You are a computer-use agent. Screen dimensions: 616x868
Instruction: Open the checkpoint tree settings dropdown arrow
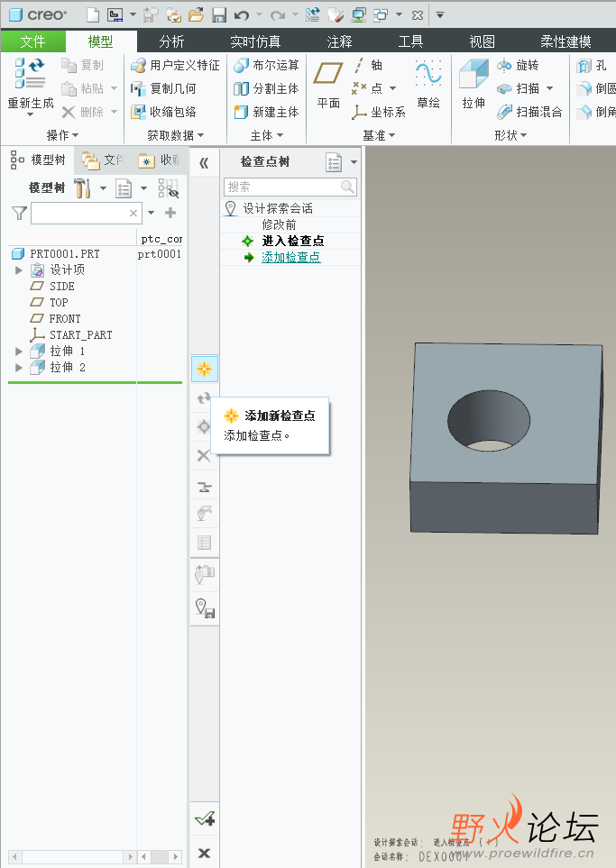(354, 162)
